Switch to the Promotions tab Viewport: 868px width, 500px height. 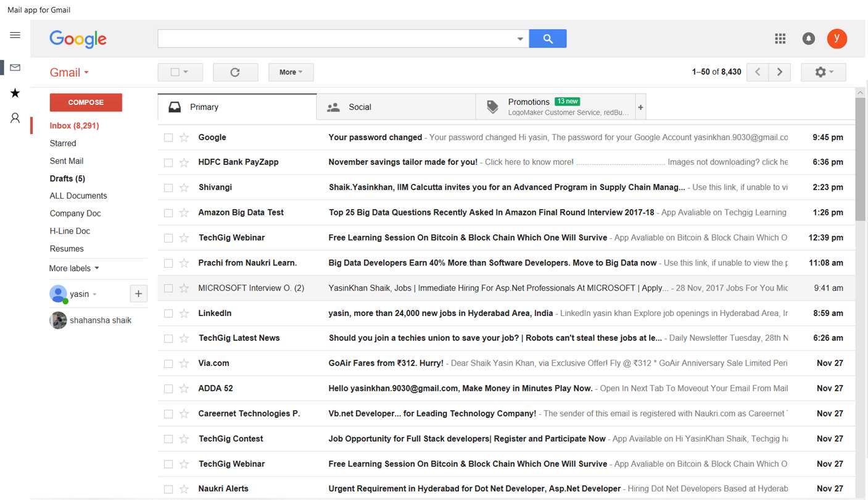555,107
